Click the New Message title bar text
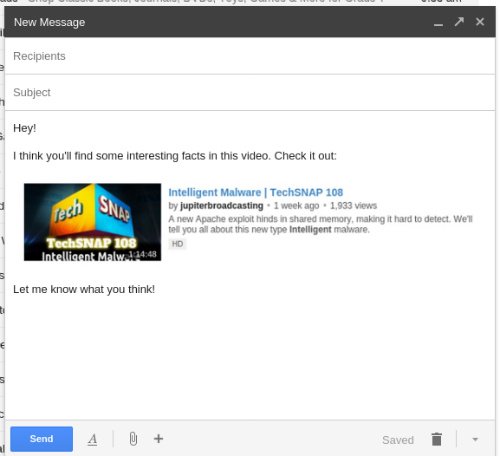500x456 pixels. tap(49, 22)
